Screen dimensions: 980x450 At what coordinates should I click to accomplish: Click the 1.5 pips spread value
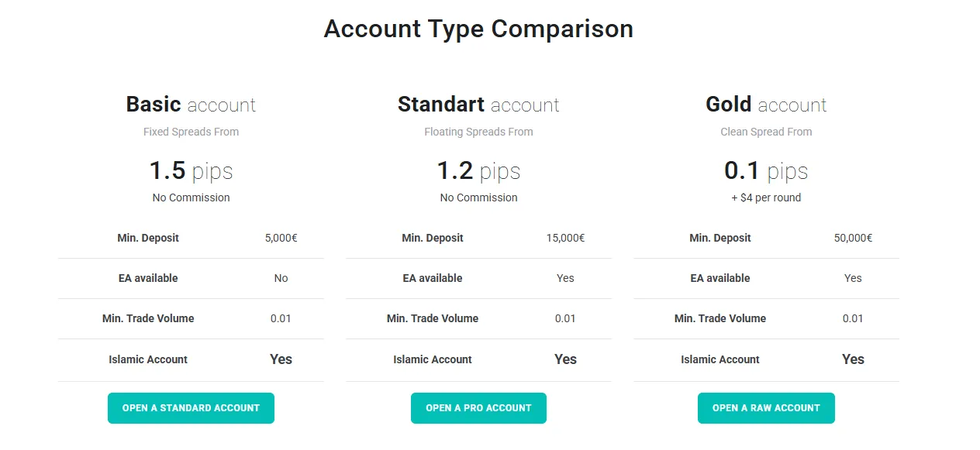191,170
